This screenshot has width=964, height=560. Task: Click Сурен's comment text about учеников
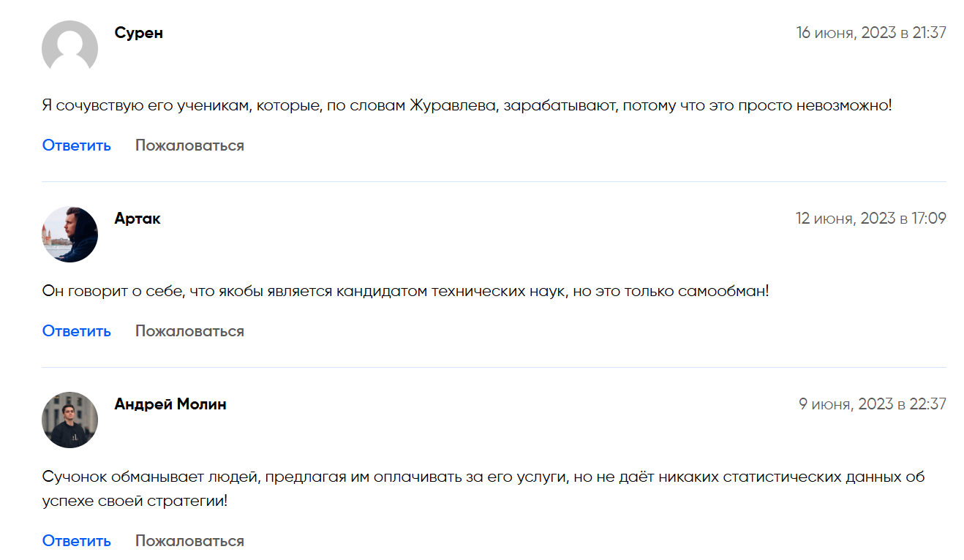click(467, 105)
